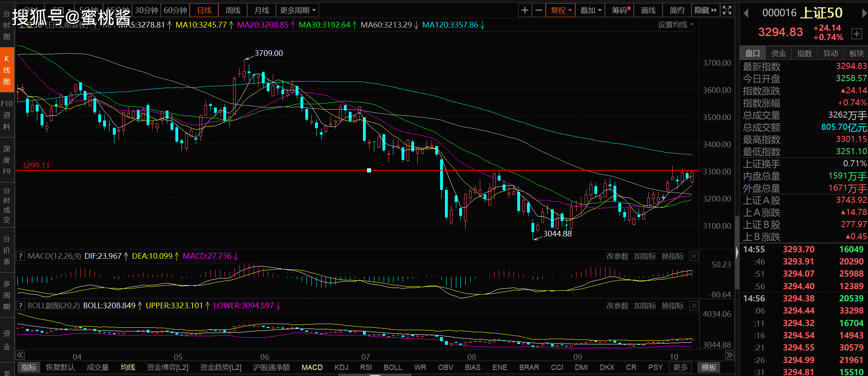Open 叠加 overlay dropdown

(590, 10)
